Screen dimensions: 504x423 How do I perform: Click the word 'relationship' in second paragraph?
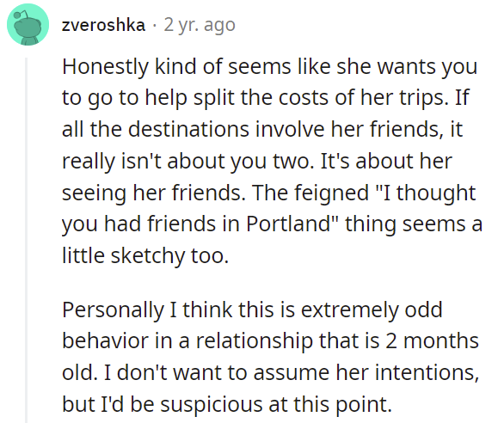pyautogui.click(x=255, y=341)
